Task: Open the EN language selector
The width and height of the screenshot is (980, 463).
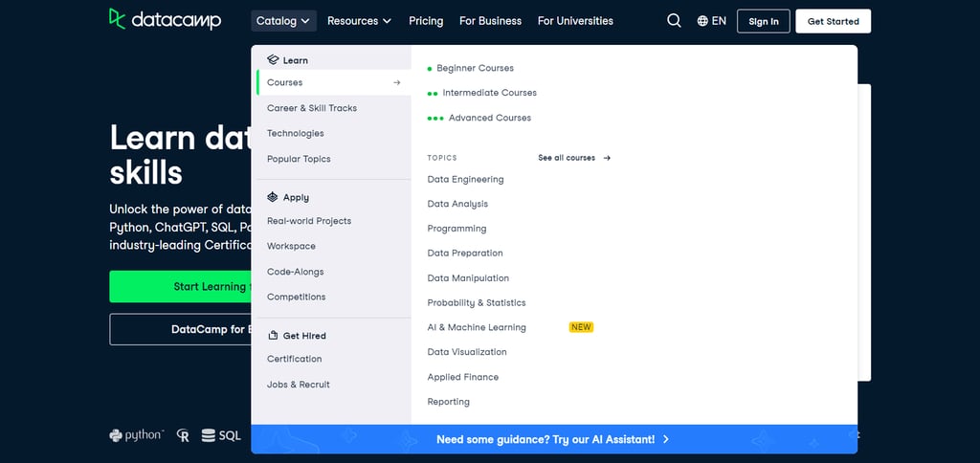Action: pos(719,21)
